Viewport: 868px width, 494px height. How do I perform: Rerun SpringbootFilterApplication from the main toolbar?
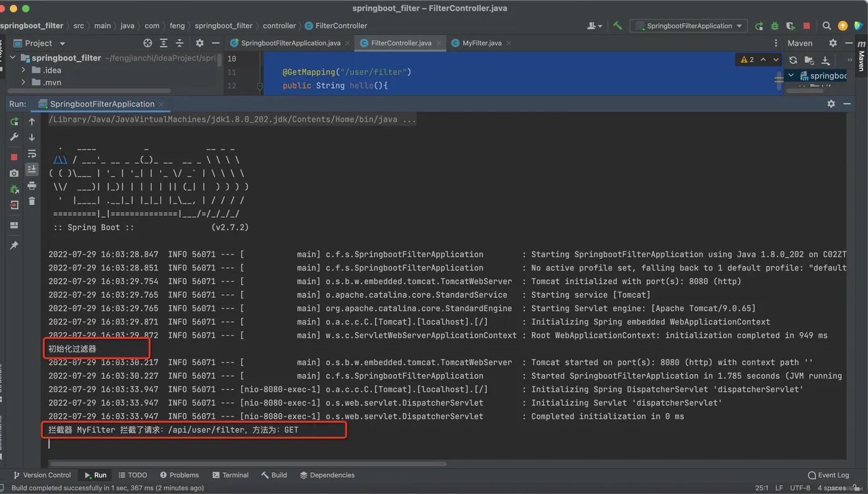click(759, 25)
